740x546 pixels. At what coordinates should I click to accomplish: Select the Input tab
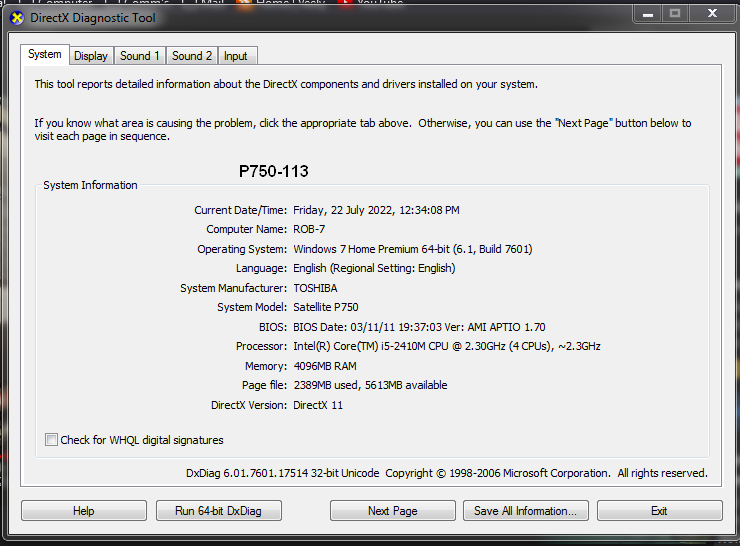[x=236, y=56]
